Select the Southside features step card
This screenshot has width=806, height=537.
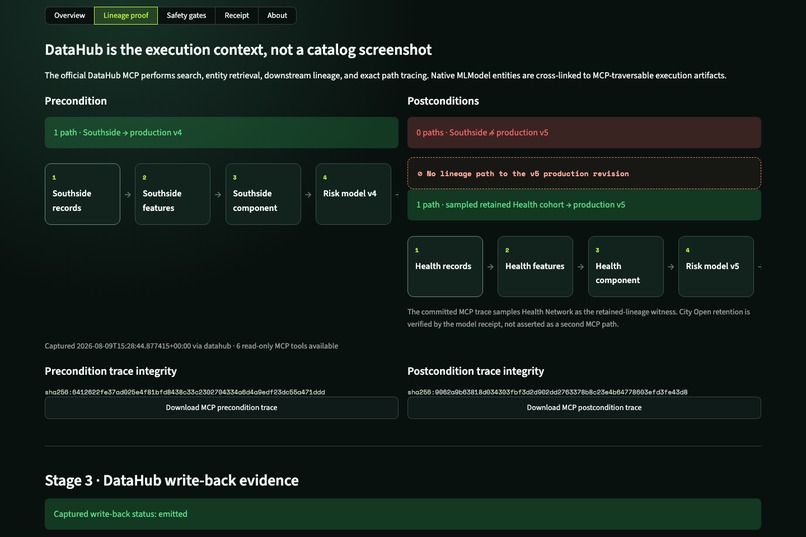(x=173, y=194)
